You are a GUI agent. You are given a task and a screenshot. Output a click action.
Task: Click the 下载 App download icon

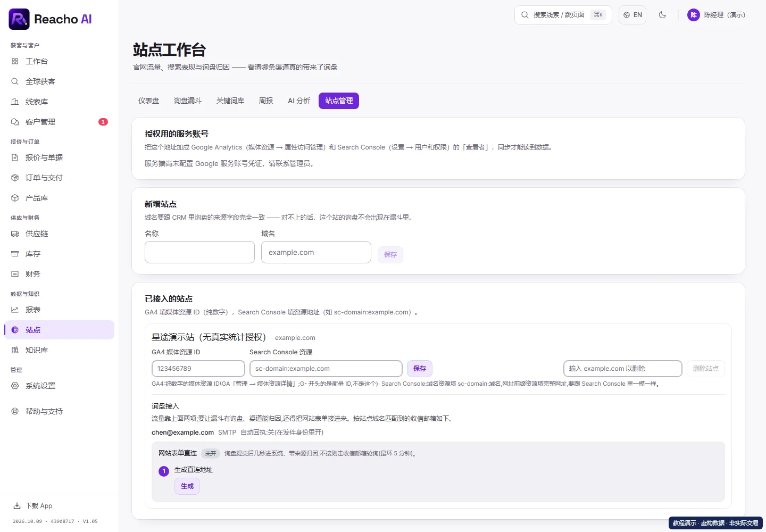pos(17,506)
